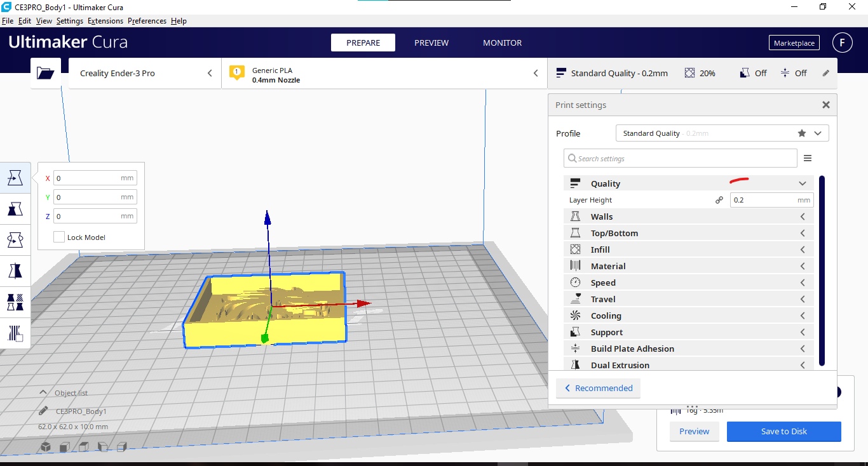
Task: Expand the Build Plate Adhesion section
Action: [688, 349]
